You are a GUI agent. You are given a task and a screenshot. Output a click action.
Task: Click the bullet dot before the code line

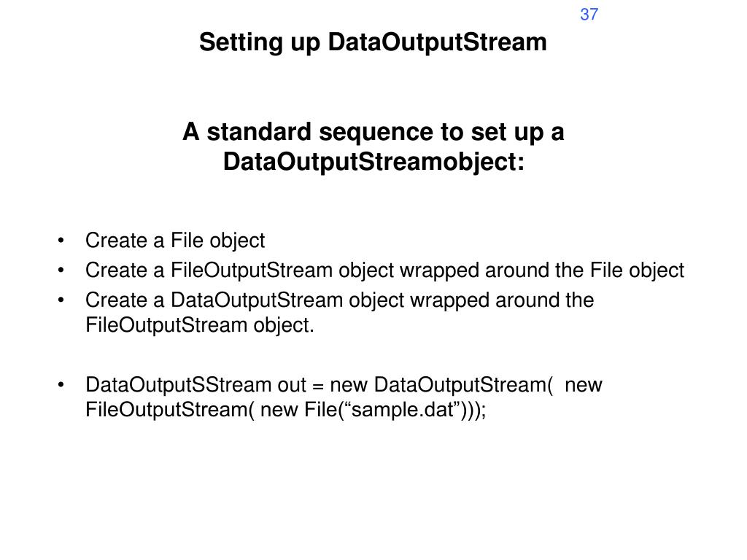[x=61, y=384]
